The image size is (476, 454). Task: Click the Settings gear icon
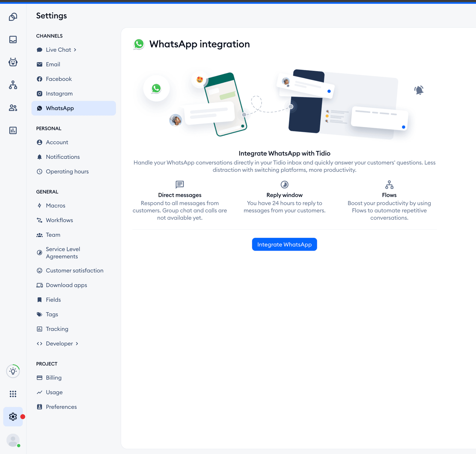[13, 417]
